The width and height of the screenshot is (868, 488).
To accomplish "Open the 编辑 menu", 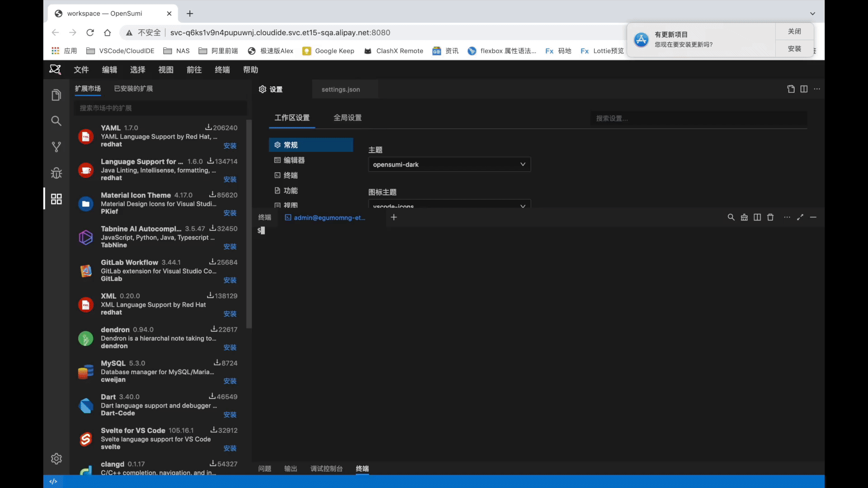I will coord(109,70).
